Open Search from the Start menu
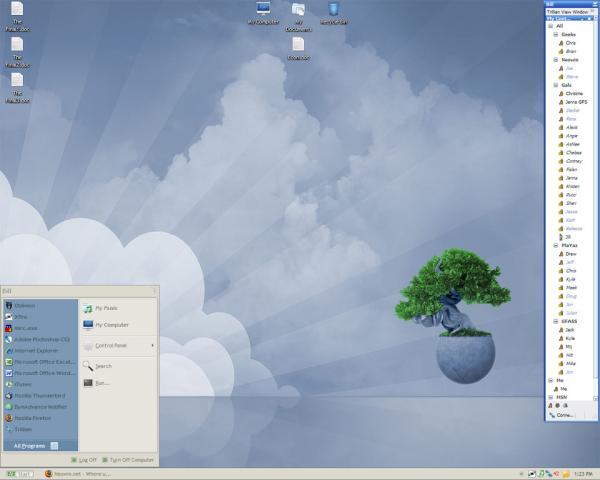Viewport: 600px width, 480px height. pyautogui.click(x=102, y=366)
